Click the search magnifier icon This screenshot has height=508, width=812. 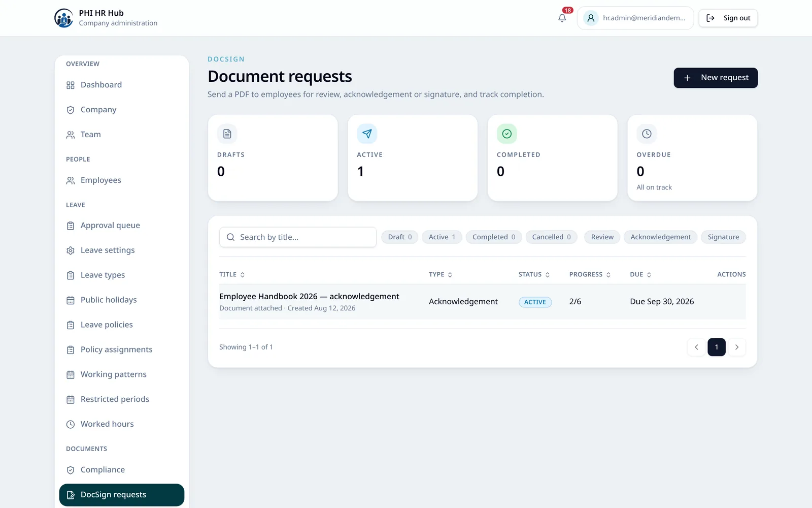coord(230,237)
